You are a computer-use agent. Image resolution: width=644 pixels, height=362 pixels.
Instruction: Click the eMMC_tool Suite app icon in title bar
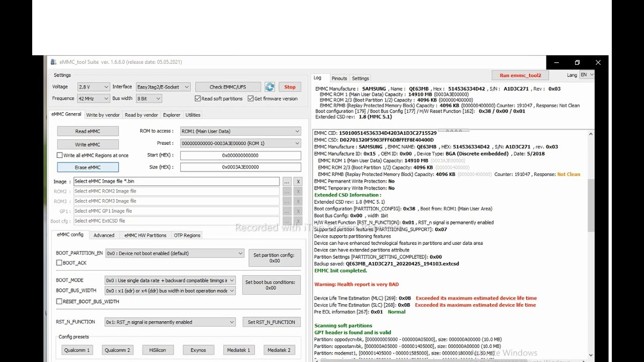pos(53,62)
